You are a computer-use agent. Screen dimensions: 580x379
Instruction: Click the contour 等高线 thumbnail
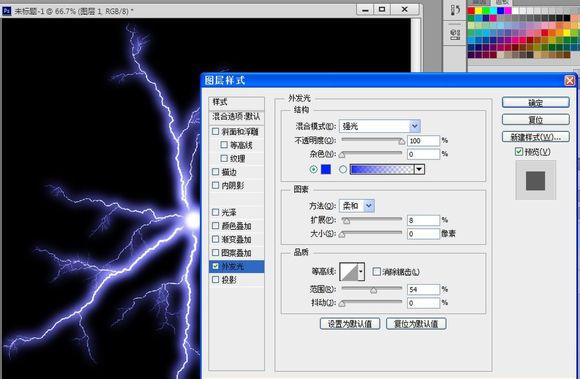[349, 272]
